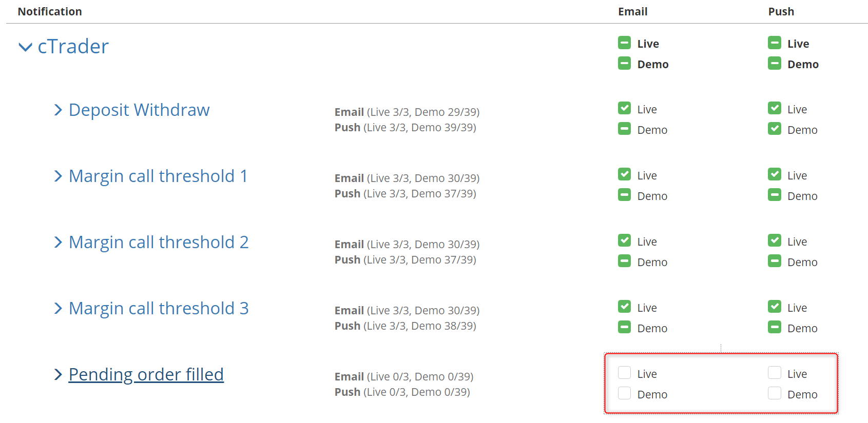868x423 pixels.
Task: Click the cTrader group title
Action: coord(73,47)
